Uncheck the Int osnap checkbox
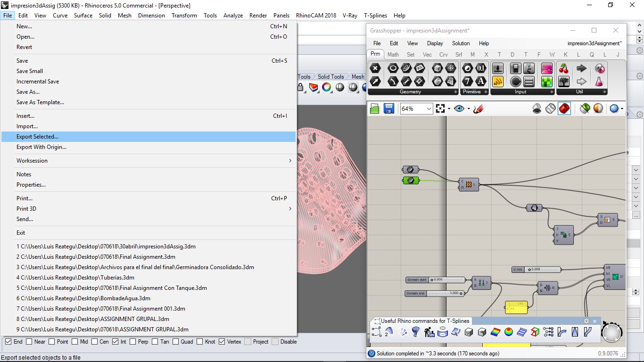 tap(116, 342)
